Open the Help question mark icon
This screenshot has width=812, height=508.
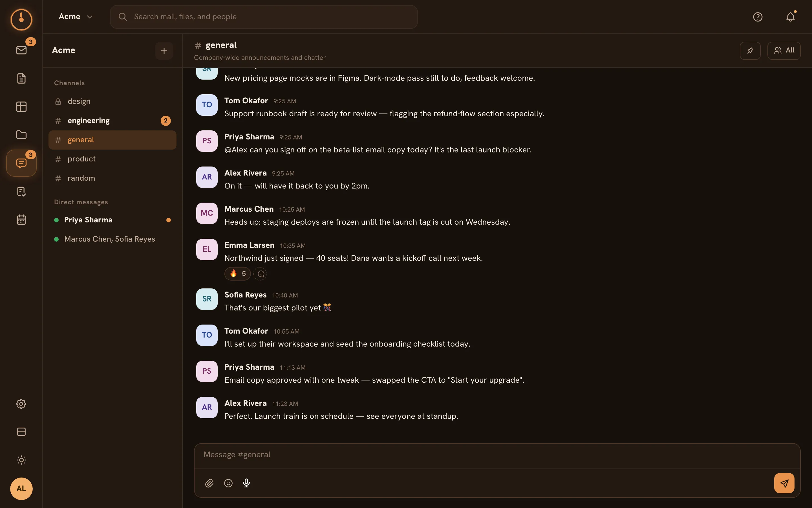tap(758, 17)
